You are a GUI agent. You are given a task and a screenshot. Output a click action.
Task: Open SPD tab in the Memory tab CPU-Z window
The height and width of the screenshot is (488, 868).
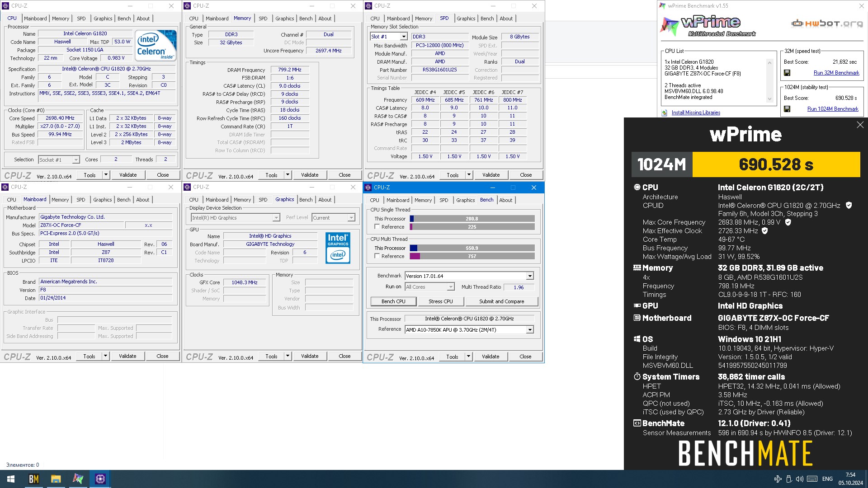click(x=263, y=19)
